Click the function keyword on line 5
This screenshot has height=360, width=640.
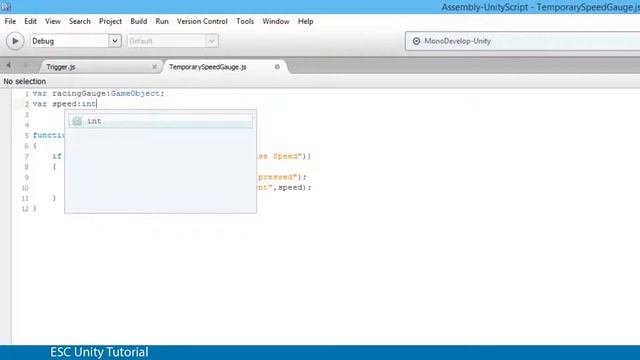click(x=49, y=135)
